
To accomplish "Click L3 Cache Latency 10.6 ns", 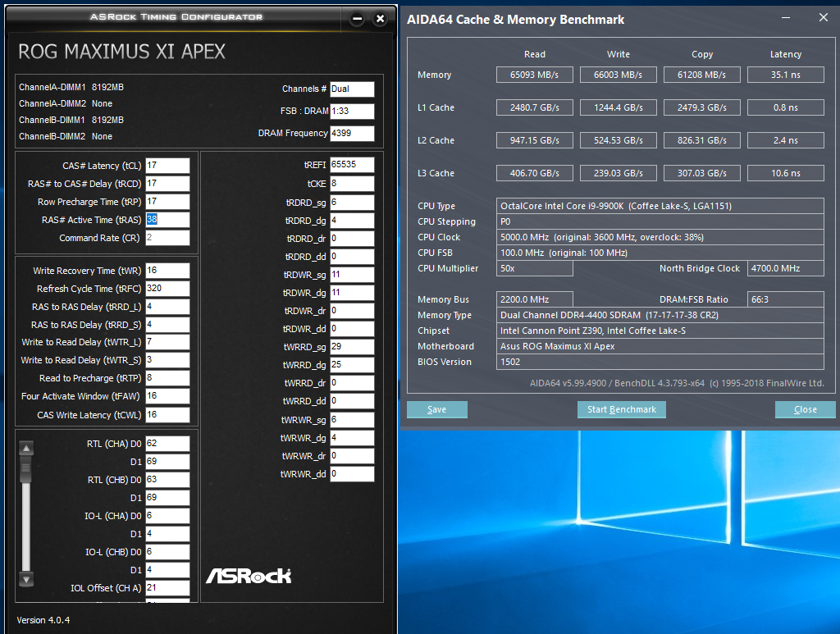I will (x=786, y=174).
